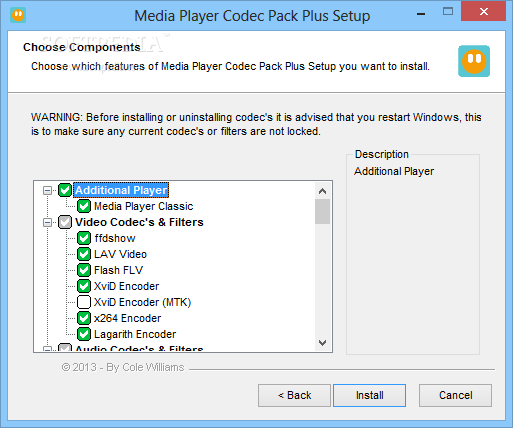Uncheck the Media Player Classic checkbox
Viewport: 513px width, 428px height.
tap(84, 206)
